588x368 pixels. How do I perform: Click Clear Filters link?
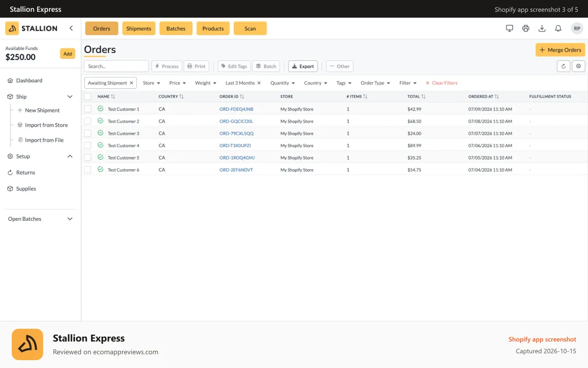(x=441, y=83)
